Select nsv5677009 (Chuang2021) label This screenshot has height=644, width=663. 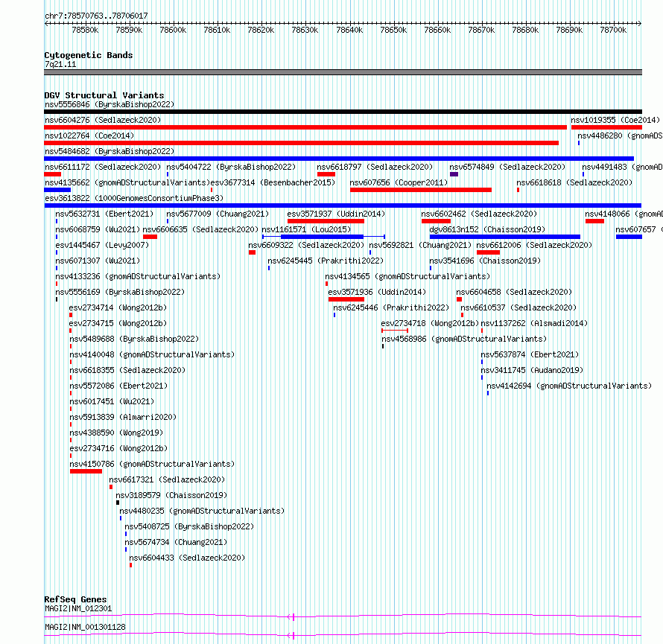218,214
